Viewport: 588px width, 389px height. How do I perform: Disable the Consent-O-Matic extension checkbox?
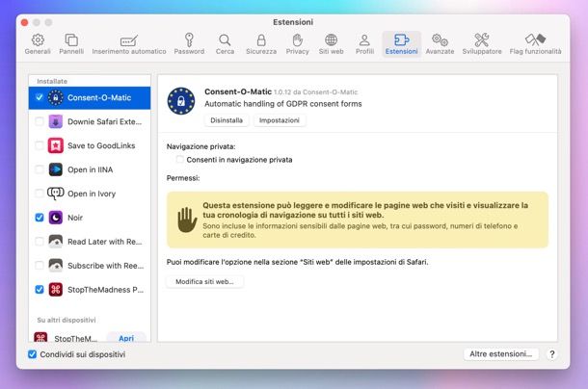(x=40, y=97)
